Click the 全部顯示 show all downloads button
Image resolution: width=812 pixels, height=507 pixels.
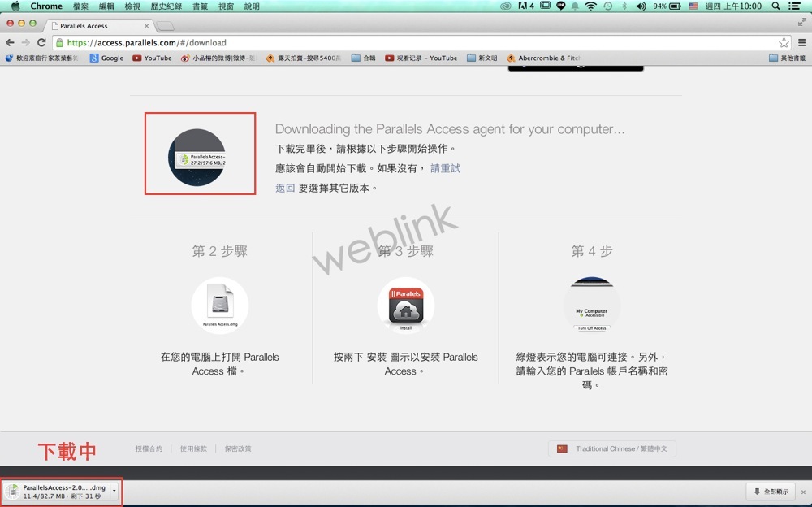click(x=771, y=492)
